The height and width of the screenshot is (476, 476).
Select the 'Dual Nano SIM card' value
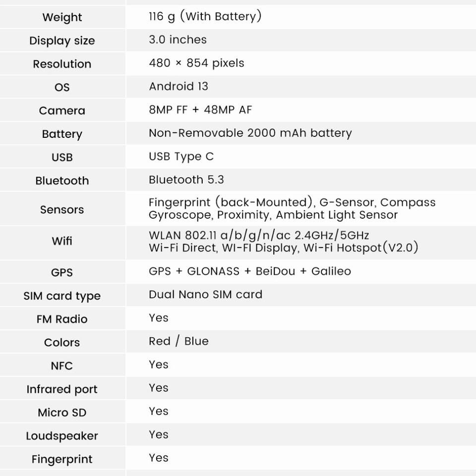(x=205, y=295)
